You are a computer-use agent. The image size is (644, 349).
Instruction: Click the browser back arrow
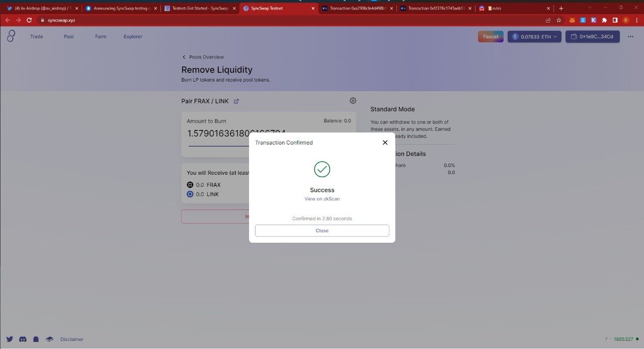[x=8, y=20]
